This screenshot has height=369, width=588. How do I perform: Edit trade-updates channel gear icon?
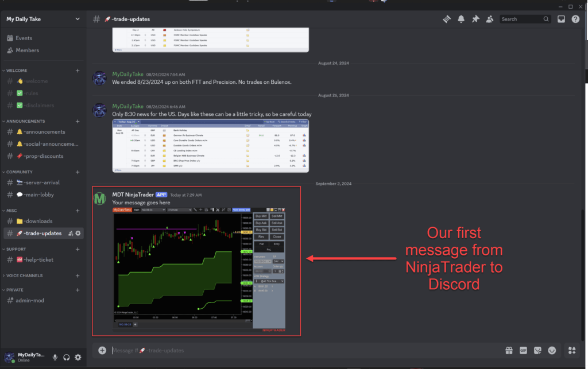pos(78,234)
